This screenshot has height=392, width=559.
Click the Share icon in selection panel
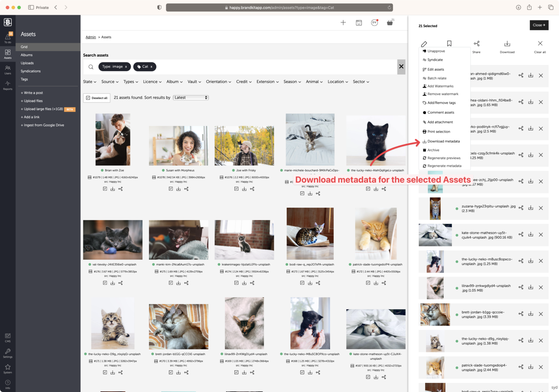[x=476, y=44]
